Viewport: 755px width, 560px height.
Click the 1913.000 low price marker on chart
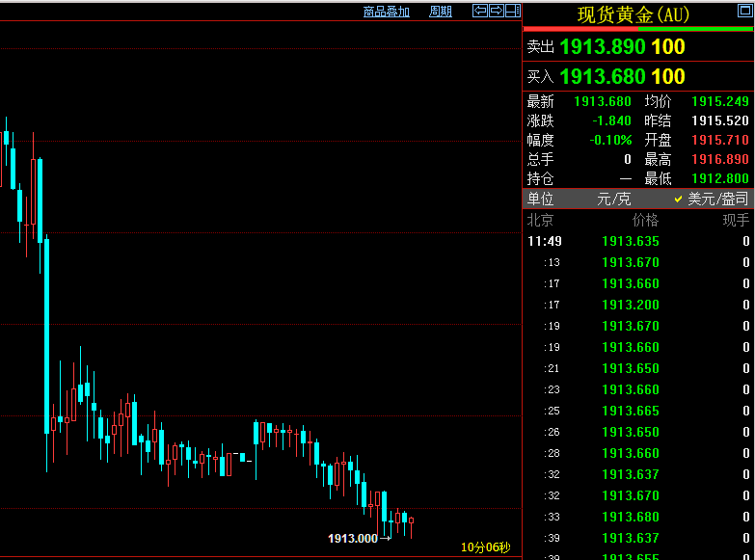(x=353, y=538)
